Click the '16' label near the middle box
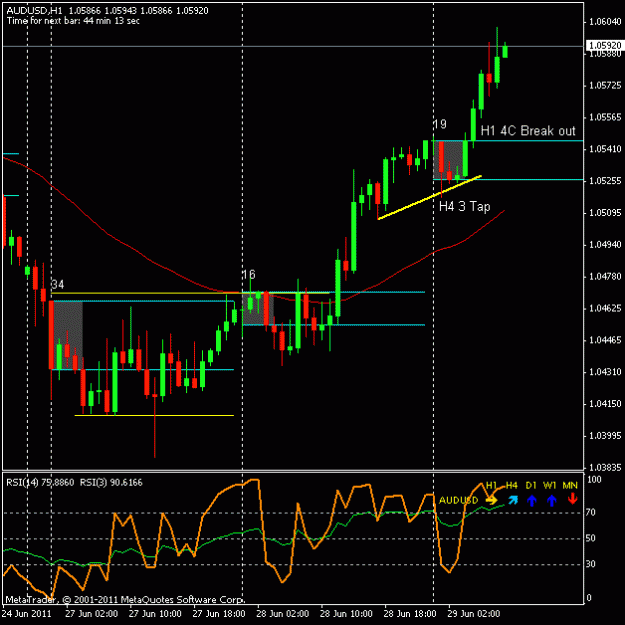 (x=248, y=274)
